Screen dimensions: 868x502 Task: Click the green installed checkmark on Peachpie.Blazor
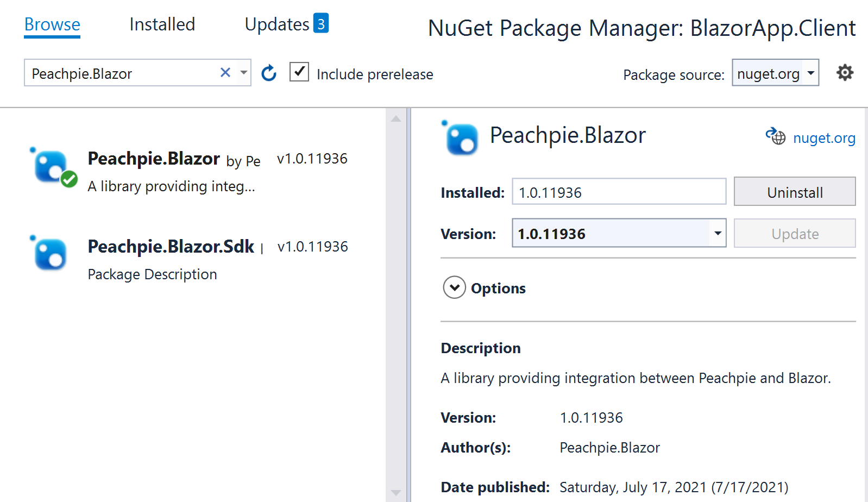[x=69, y=179]
